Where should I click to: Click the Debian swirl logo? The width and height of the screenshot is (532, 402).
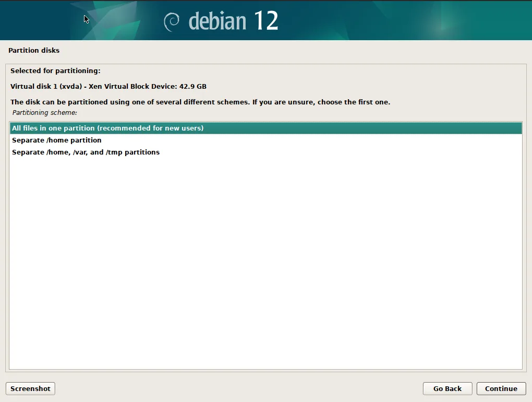pos(172,21)
